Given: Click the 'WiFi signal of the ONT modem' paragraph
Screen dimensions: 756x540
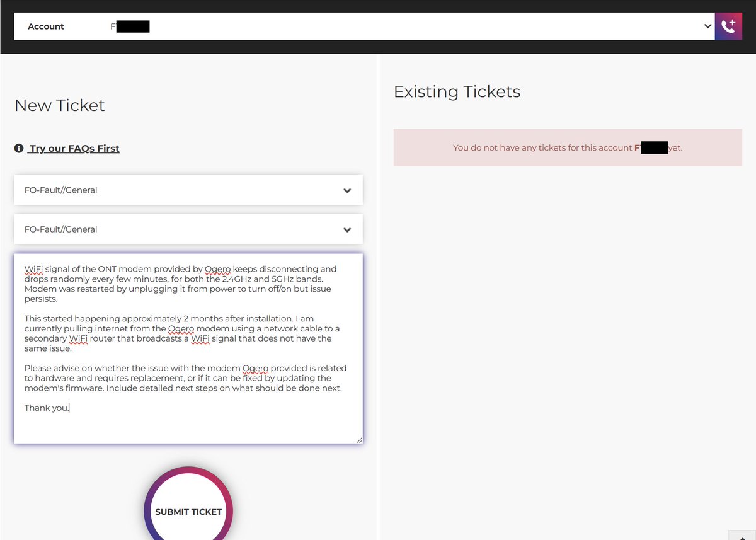Looking at the screenshot, I should point(181,284).
